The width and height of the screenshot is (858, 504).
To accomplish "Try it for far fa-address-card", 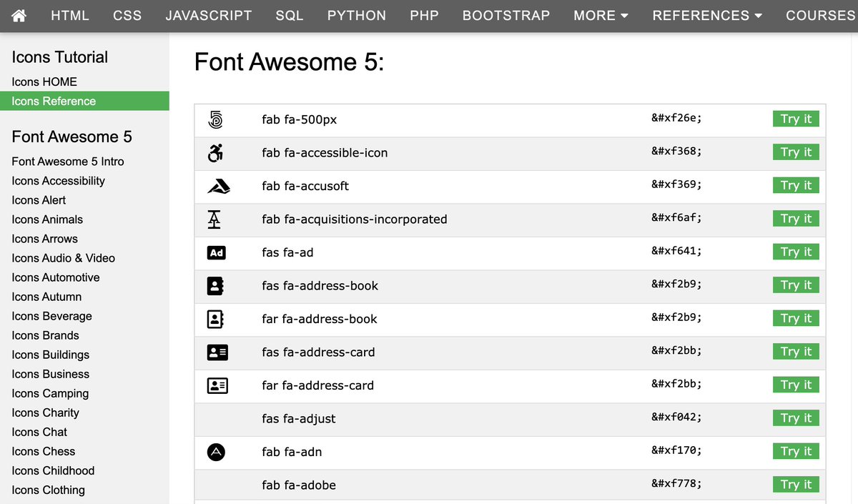I will pos(796,385).
